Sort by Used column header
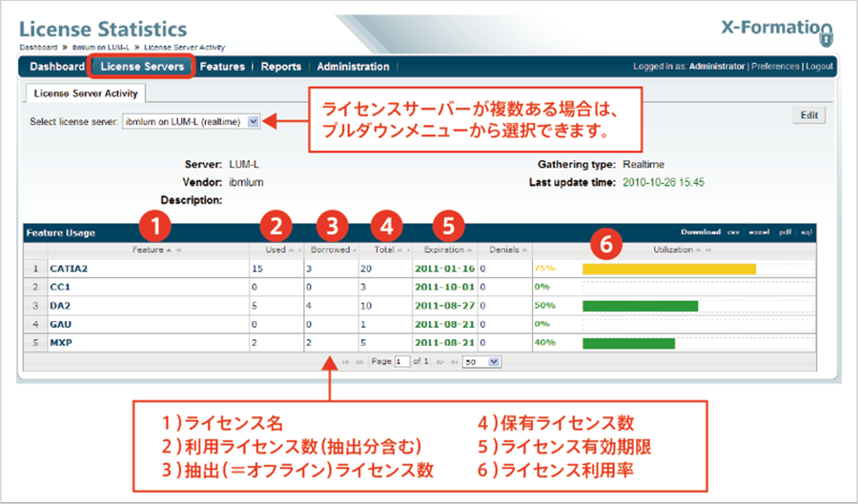The height and width of the screenshot is (504, 858). point(276,250)
